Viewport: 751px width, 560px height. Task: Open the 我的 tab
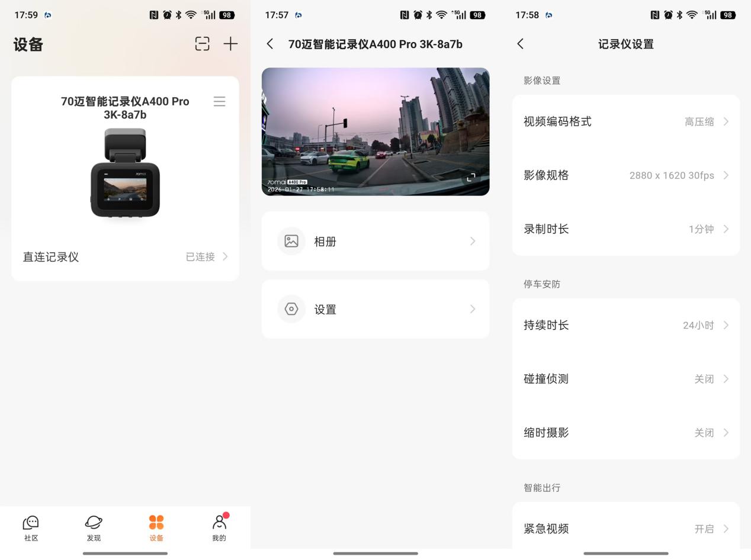(219, 528)
